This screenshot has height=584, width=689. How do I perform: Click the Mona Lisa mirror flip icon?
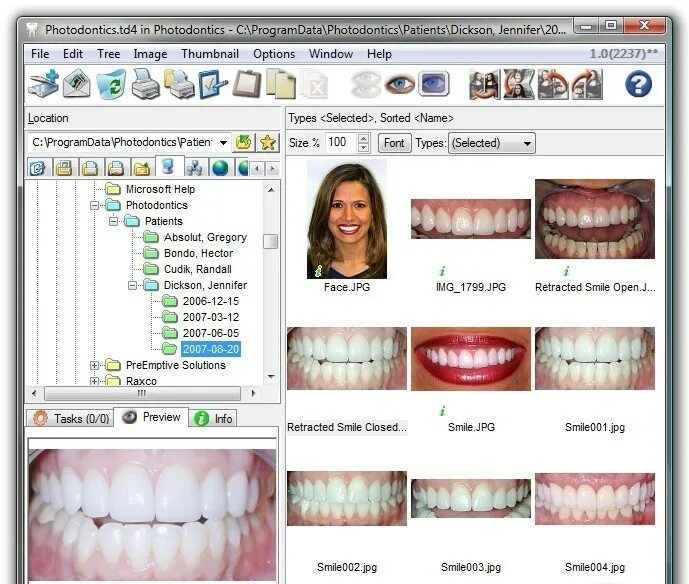[485, 84]
